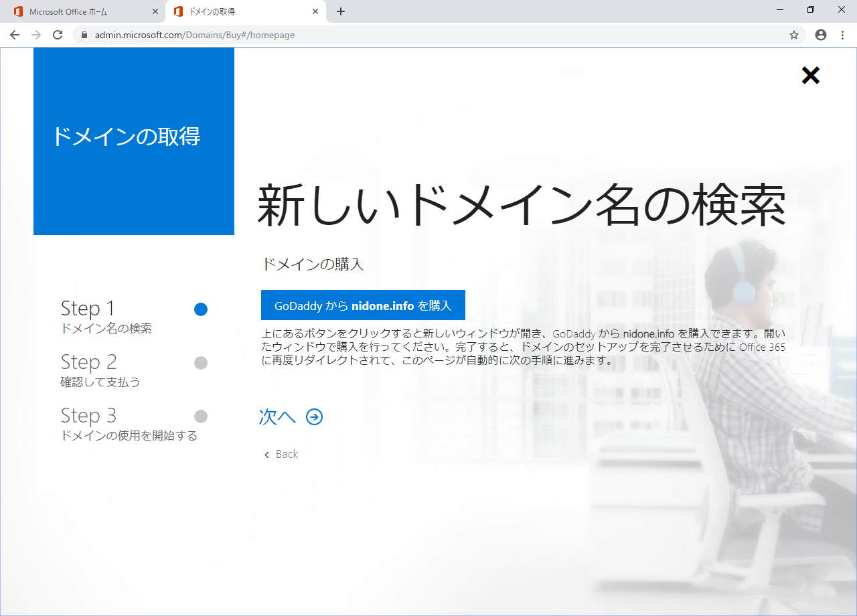Close the ドメインの取得 tab

[x=315, y=11]
